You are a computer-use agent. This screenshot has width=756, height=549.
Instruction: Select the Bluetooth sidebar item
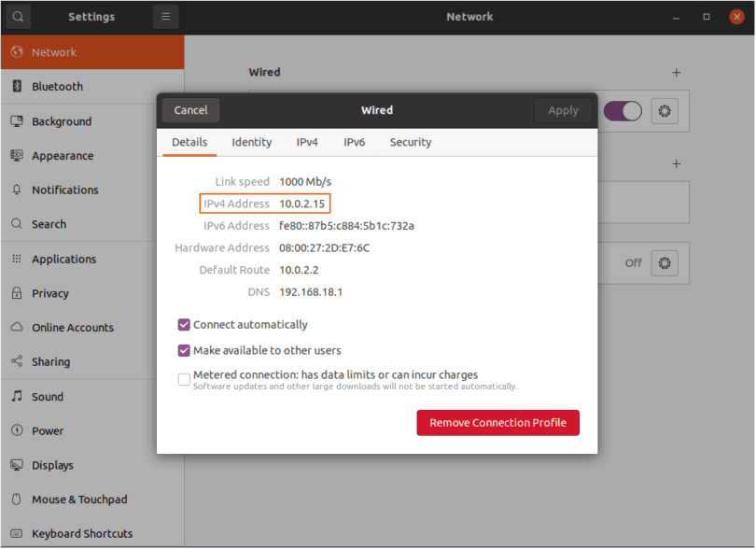click(x=57, y=87)
